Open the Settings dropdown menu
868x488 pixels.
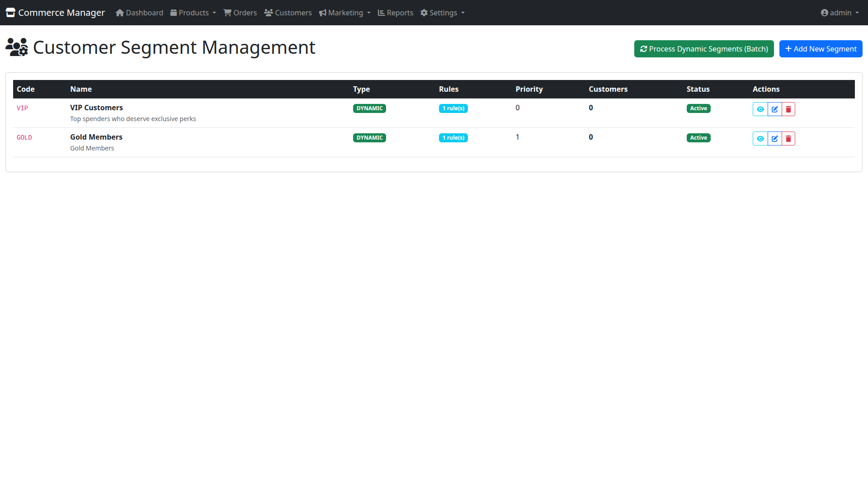[442, 12]
